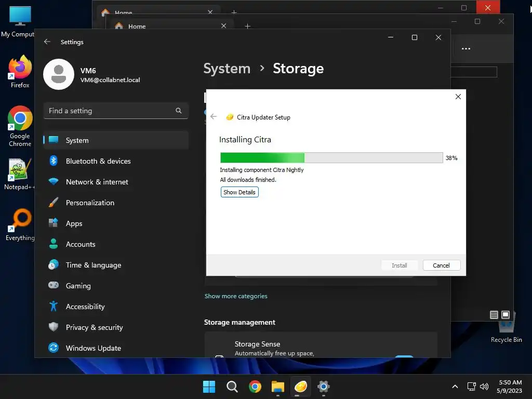Screen dimensions: 532x399
Task: Click the Gaming controller icon
Action: click(54, 285)
